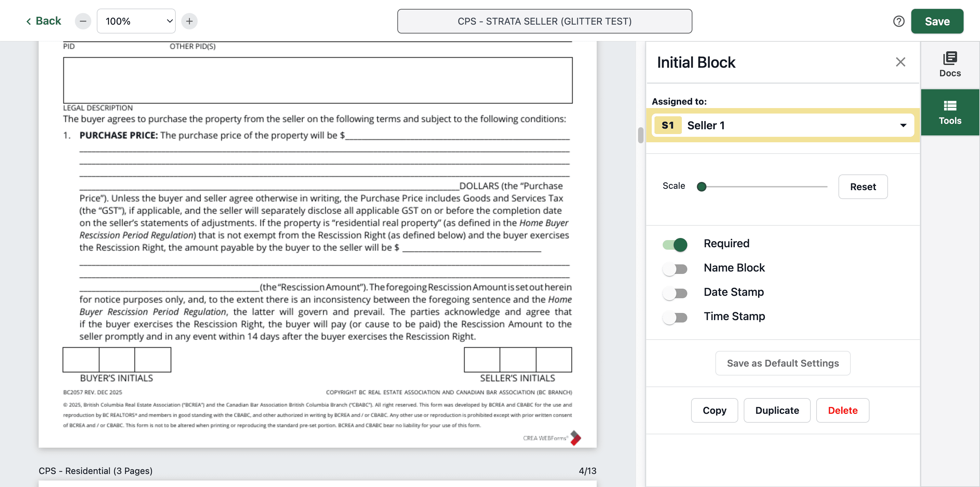Viewport: 980px width, 487px height.
Task: Click Save as Default Settings
Action: 783,363
